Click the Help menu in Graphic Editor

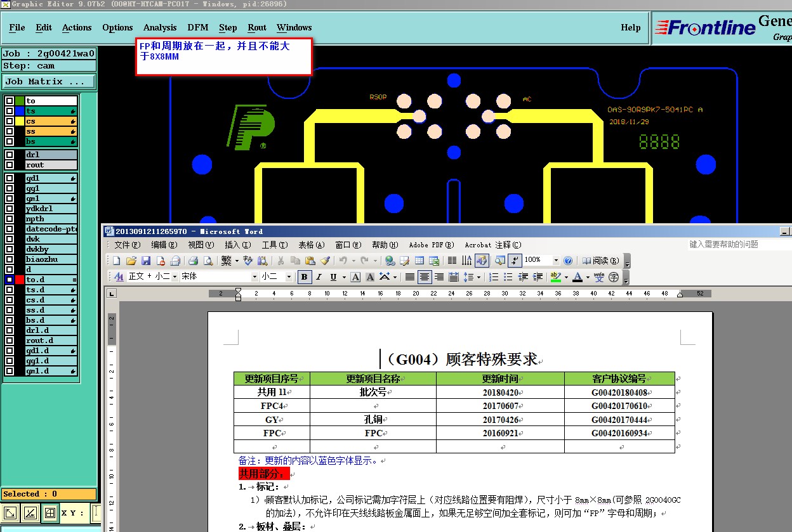click(x=631, y=27)
